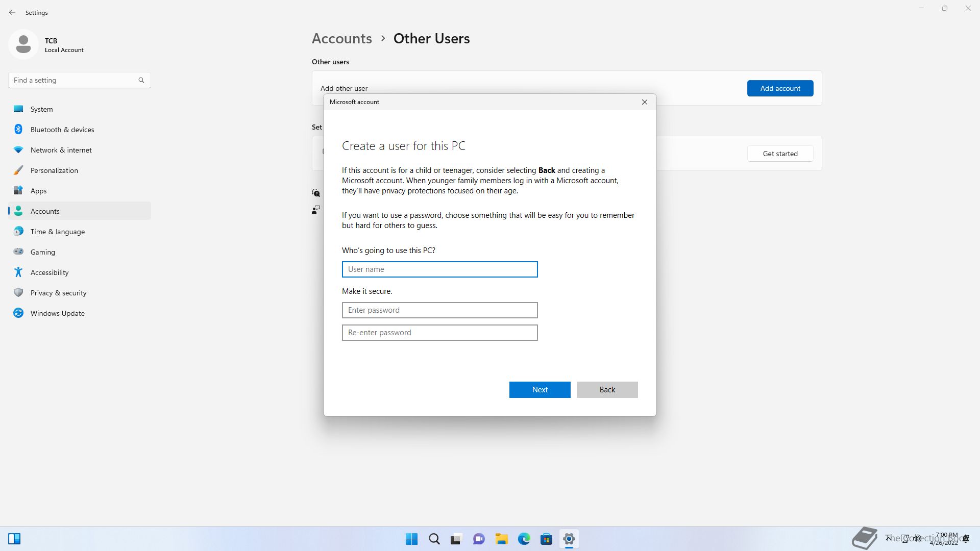
Task: Click Next in the dialog
Action: coord(540,390)
